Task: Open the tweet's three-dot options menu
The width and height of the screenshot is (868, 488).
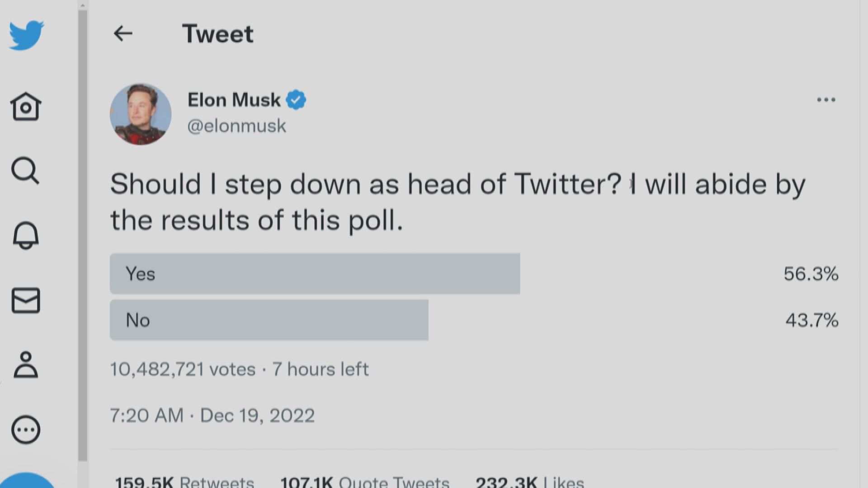Action: coord(826,100)
